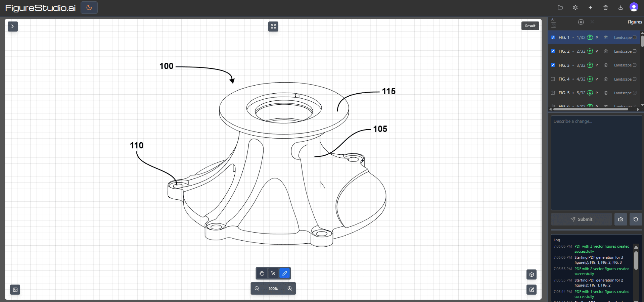Select the pencil draw tool
The height and width of the screenshot is (302, 644).
click(284, 273)
